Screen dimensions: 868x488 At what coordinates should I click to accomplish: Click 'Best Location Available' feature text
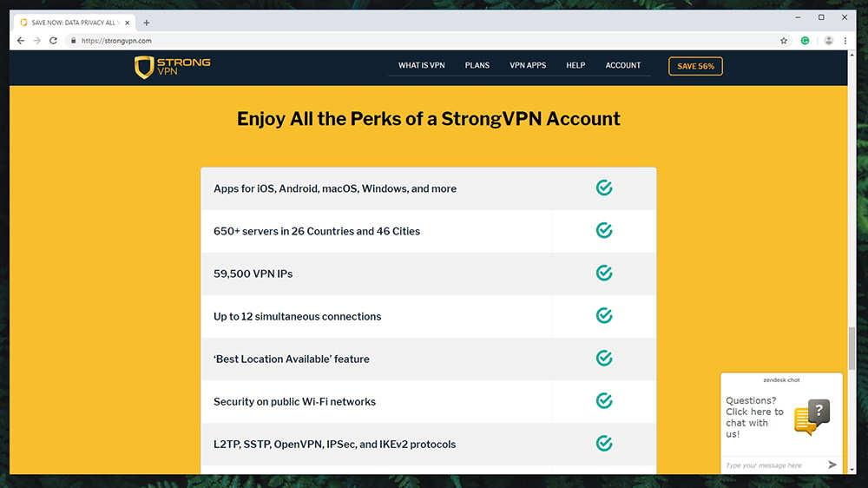click(x=291, y=359)
